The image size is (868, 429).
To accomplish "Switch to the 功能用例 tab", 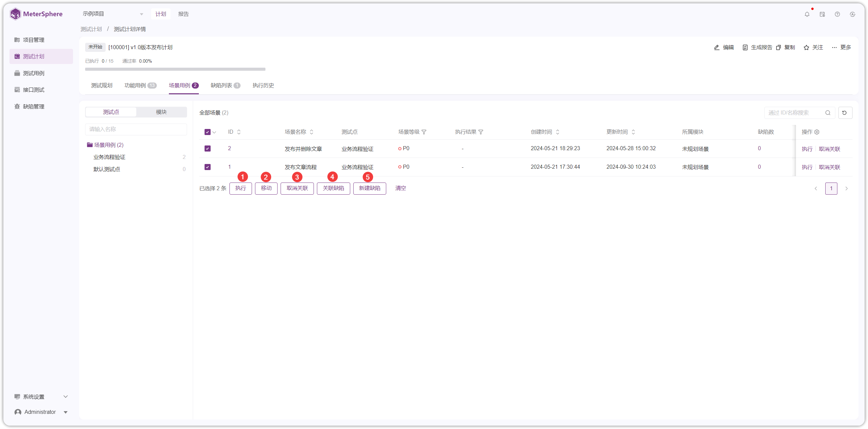I will point(140,85).
